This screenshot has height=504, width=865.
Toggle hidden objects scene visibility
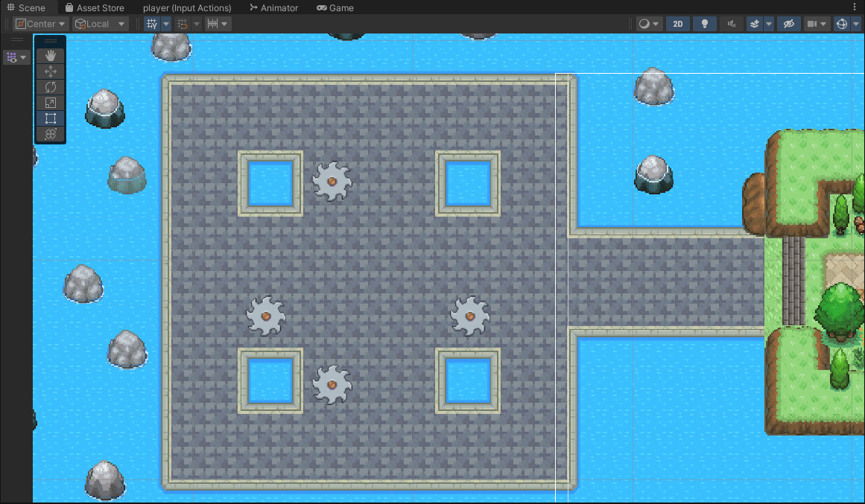(789, 24)
